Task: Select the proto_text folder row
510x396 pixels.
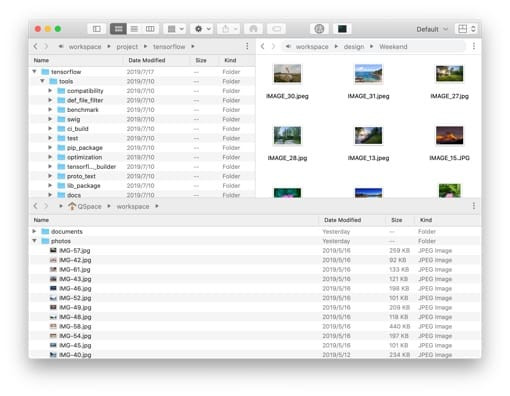Action: tap(142, 176)
